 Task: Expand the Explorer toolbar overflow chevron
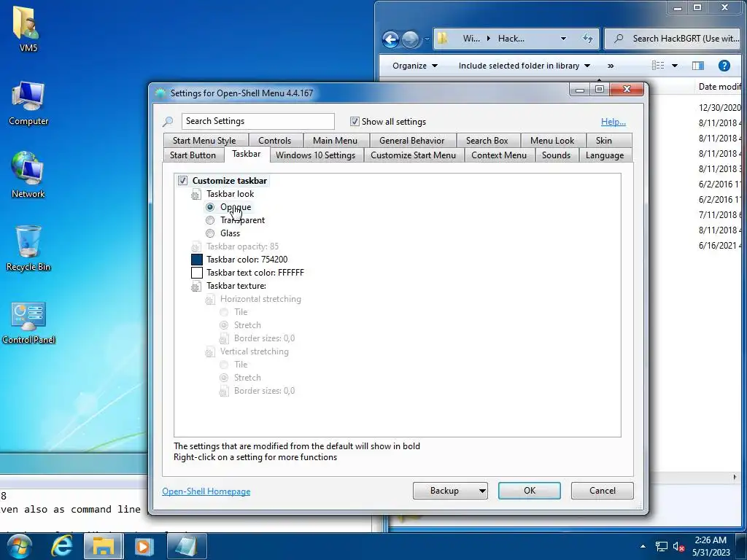[x=611, y=66]
